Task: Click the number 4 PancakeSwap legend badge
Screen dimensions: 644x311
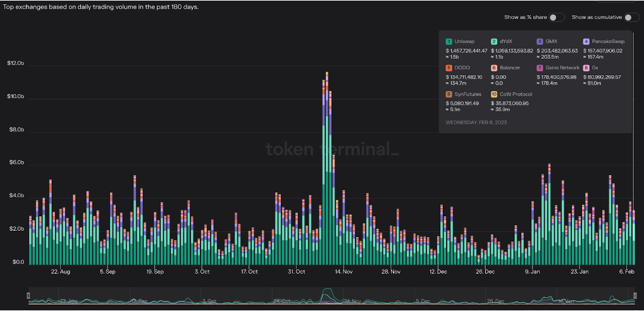Action: tap(586, 42)
